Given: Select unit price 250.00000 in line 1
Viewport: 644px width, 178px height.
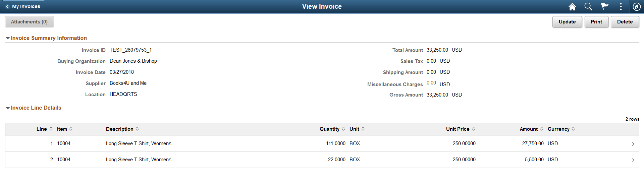Looking at the screenshot, I should [x=464, y=143].
